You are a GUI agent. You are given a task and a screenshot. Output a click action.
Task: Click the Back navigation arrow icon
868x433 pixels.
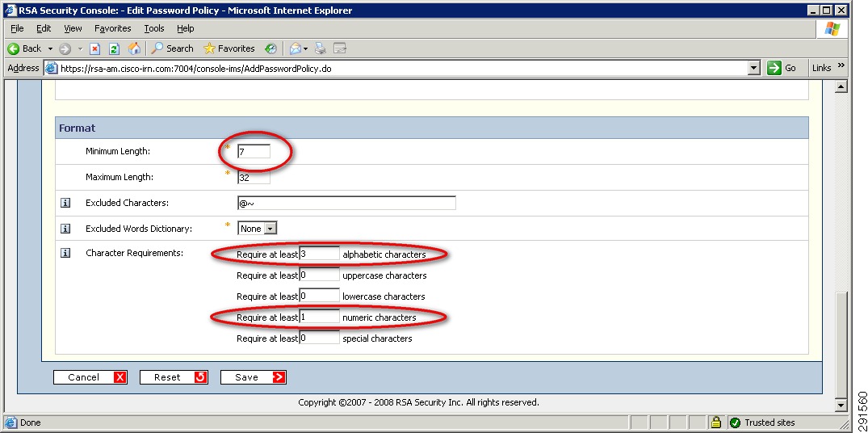[x=13, y=48]
